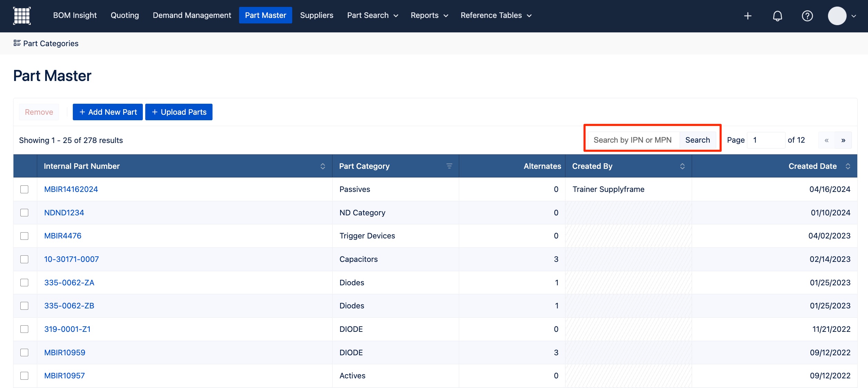The width and height of the screenshot is (868, 388).
Task: Go to the previous page arrow
Action: point(827,140)
